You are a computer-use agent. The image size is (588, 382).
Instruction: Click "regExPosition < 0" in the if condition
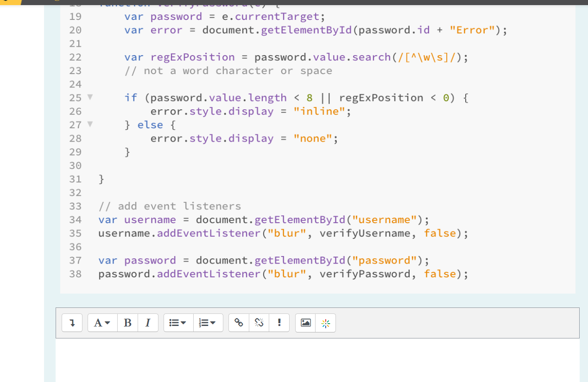tap(394, 98)
